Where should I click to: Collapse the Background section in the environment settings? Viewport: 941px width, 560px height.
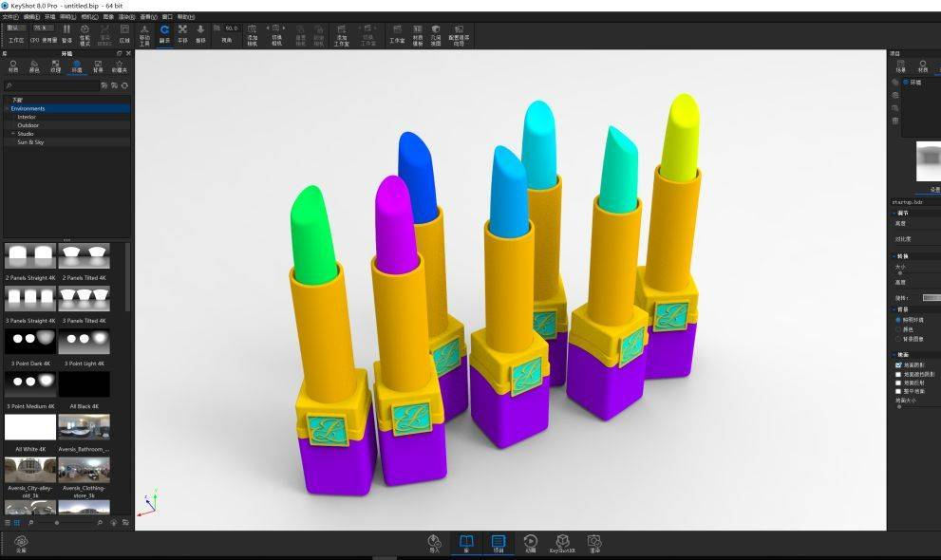coord(894,309)
